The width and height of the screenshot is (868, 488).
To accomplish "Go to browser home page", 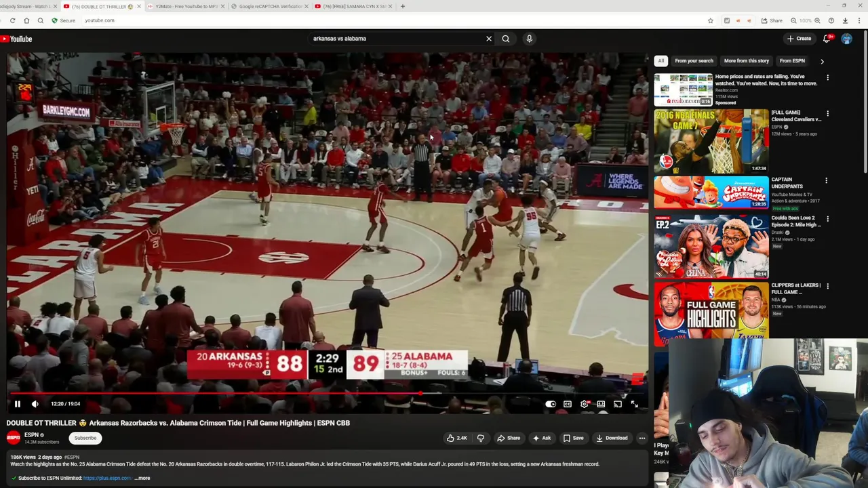I will [x=26, y=20].
